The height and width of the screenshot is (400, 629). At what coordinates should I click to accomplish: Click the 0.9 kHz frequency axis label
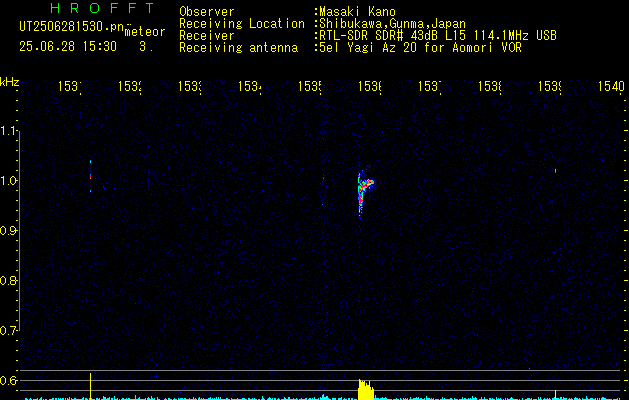[9, 231]
